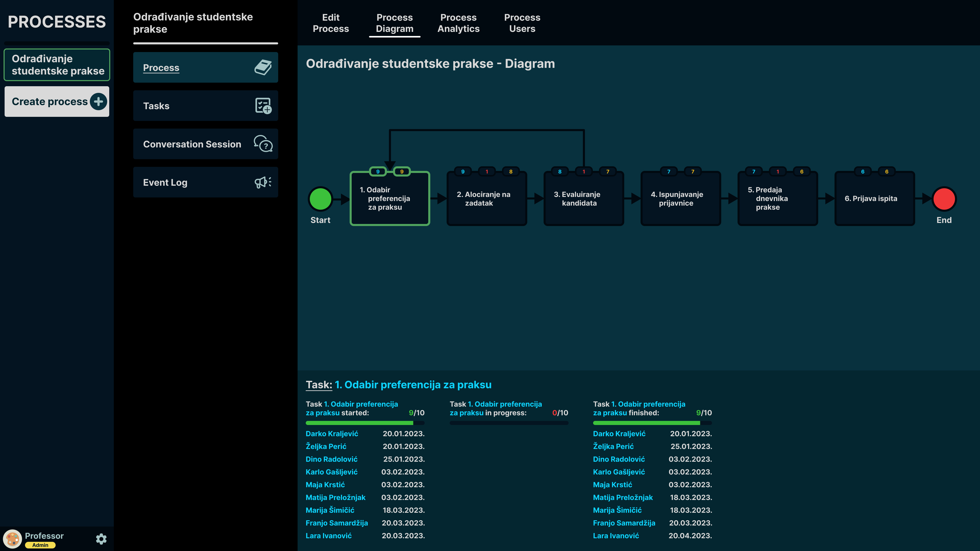Click the Process book icon
This screenshot has height=551, width=980.
[x=263, y=67]
